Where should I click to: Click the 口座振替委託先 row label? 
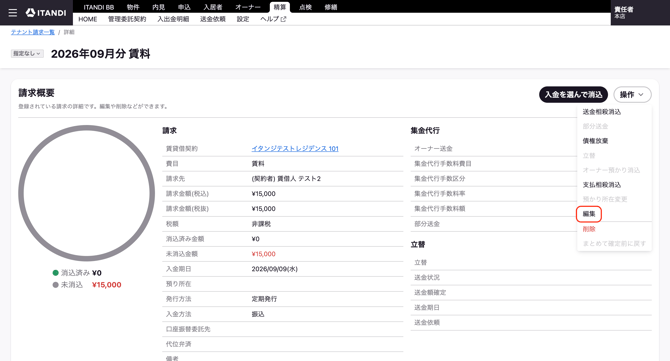(x=188, y=329)
